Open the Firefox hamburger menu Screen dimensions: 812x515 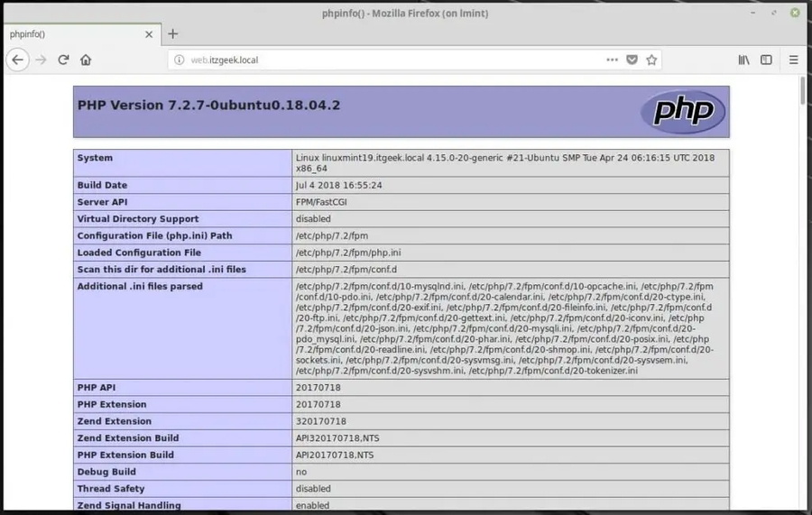793,60
